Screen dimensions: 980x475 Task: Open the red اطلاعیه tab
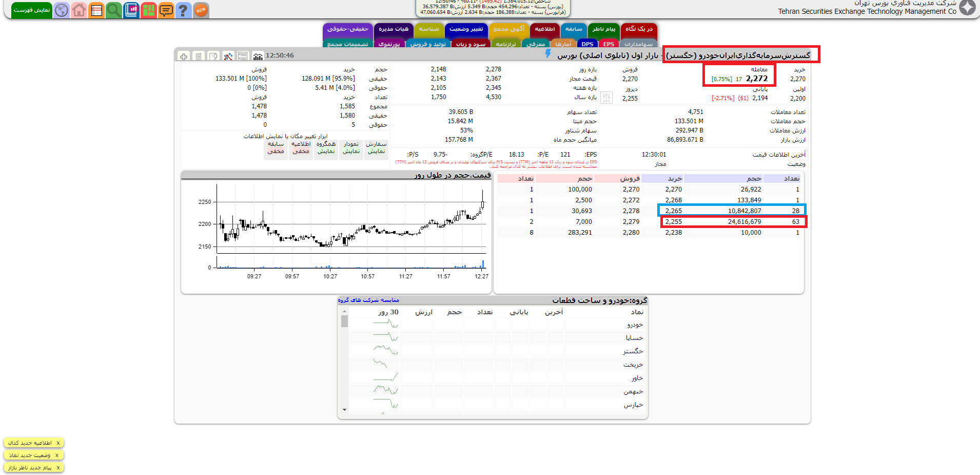tap(545, 30)
